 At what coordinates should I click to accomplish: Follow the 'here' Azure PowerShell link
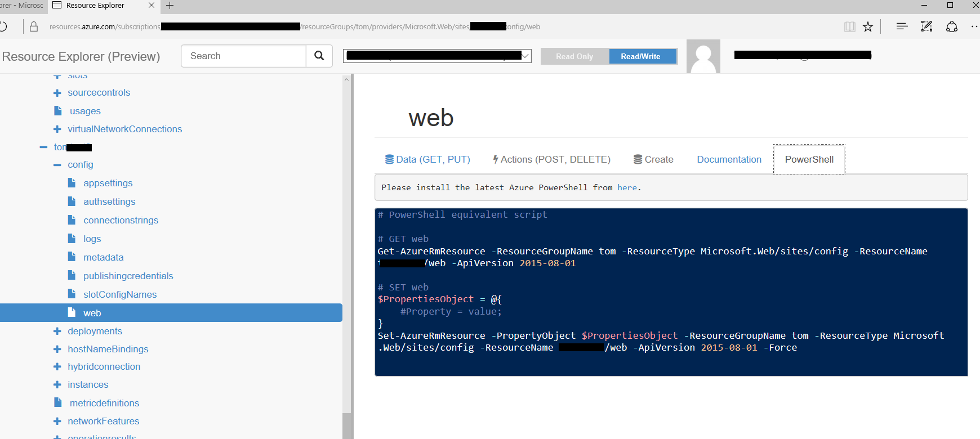pyautogui.click(x=627, y=187)
